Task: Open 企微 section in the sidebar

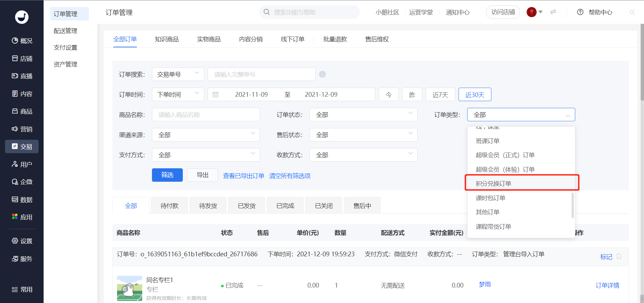Action: [x=22, y=182]
